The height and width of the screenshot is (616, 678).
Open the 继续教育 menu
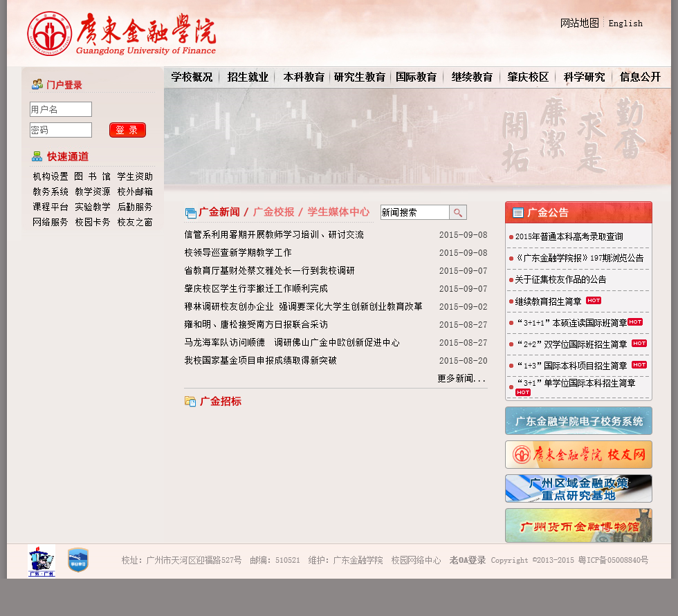(x=472, y=77)
